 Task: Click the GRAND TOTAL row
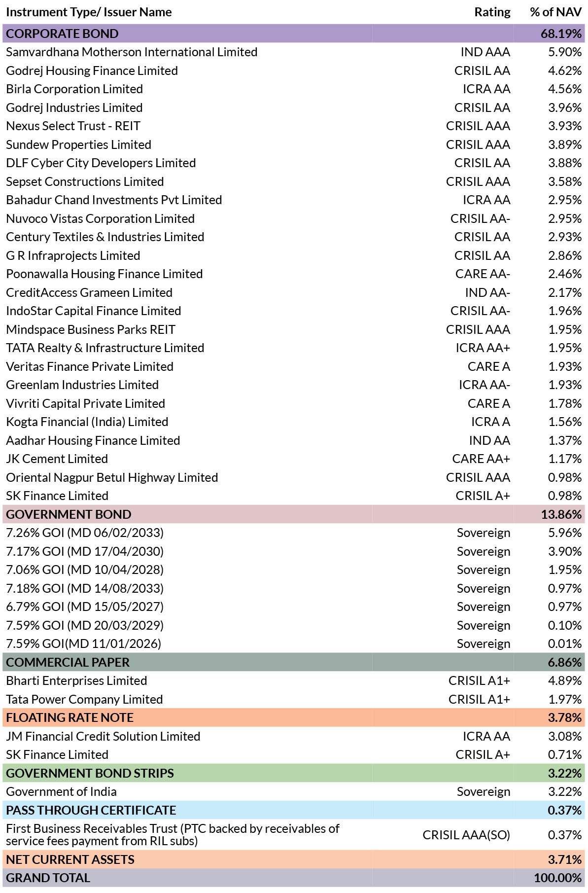click(x=294, y=878)
